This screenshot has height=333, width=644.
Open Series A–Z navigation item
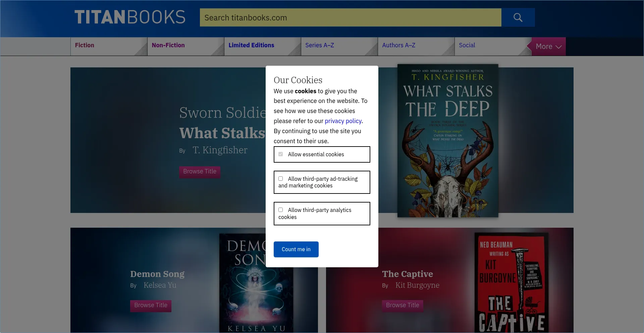[319, 45]
